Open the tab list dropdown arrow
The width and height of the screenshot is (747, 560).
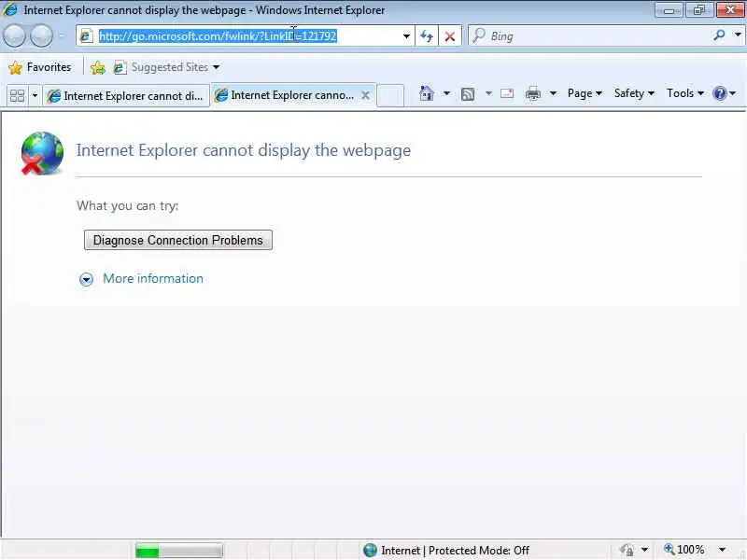(35, 96)
